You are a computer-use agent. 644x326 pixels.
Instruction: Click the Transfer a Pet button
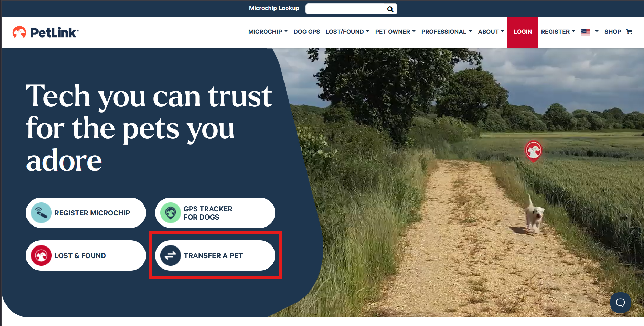[x=215, y=255]
